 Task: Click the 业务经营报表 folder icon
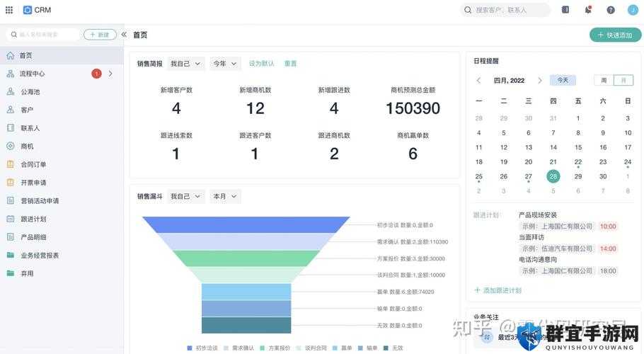tap(11, 255)
